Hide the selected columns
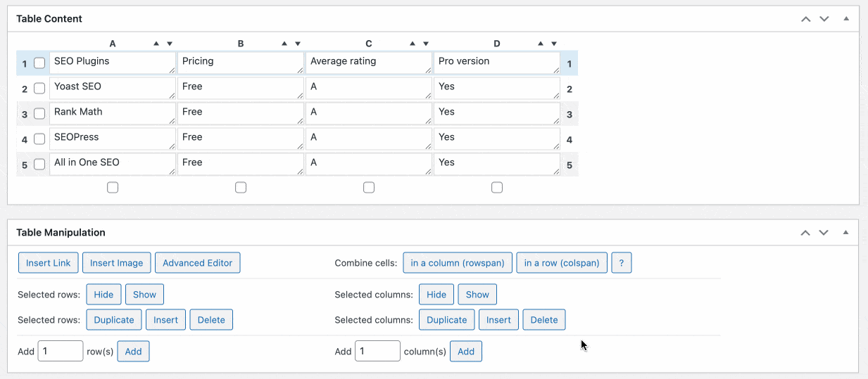Image resolution: width=868 pixels, height=379 pixels. pyautogui.click(x=436, y=295)
